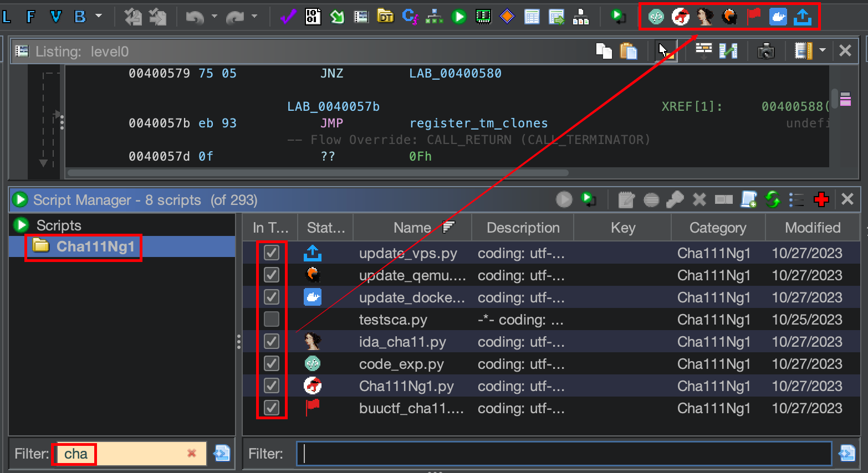The image size is (868, 473).
Task: Run code_exp script from toolbar icon
Action: (x=656, y=17)
